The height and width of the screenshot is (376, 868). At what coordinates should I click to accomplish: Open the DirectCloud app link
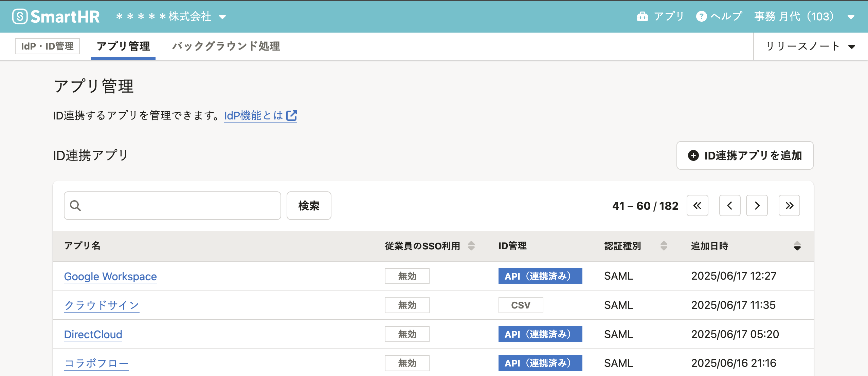coord(93,335)
